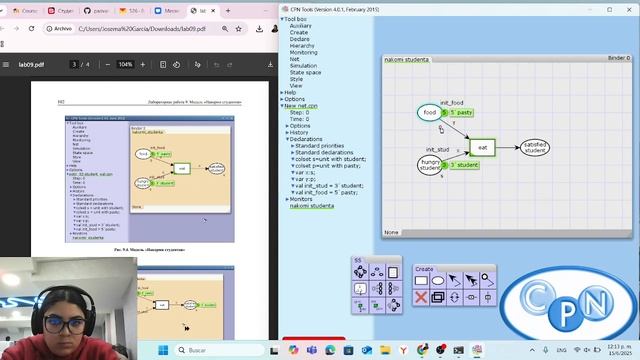640x360 pixels.
Task: Select the toggle arc direction tool
Action: coord(454,297)
